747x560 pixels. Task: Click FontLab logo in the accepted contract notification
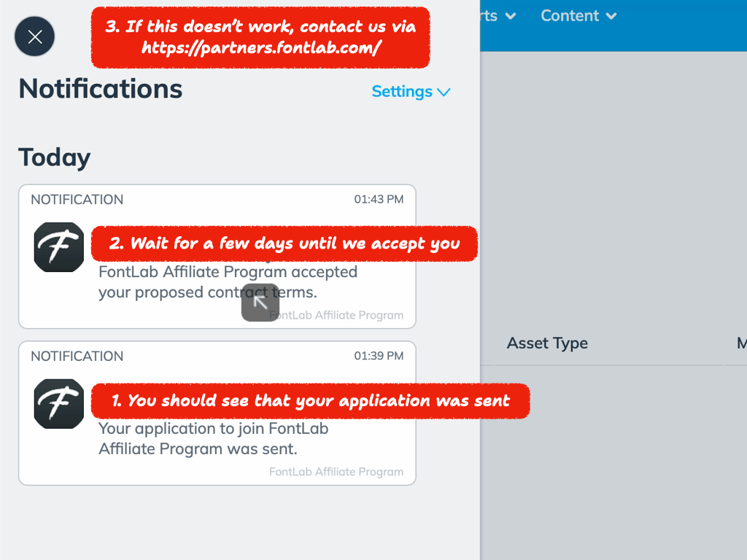tap(59, 247)
